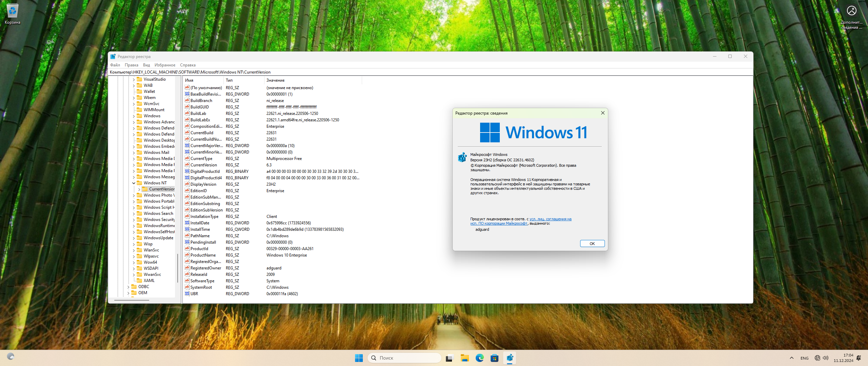The width and height of the screenshot is (868, 366).
Task: Select the CurrentBuild value row
Action: (x=272, y=133)
